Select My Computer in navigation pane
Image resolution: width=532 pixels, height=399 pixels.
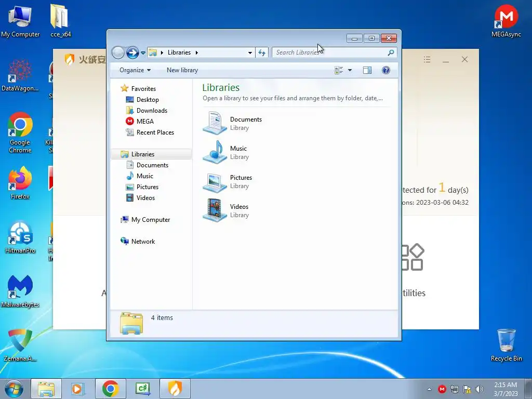[145, 220]
